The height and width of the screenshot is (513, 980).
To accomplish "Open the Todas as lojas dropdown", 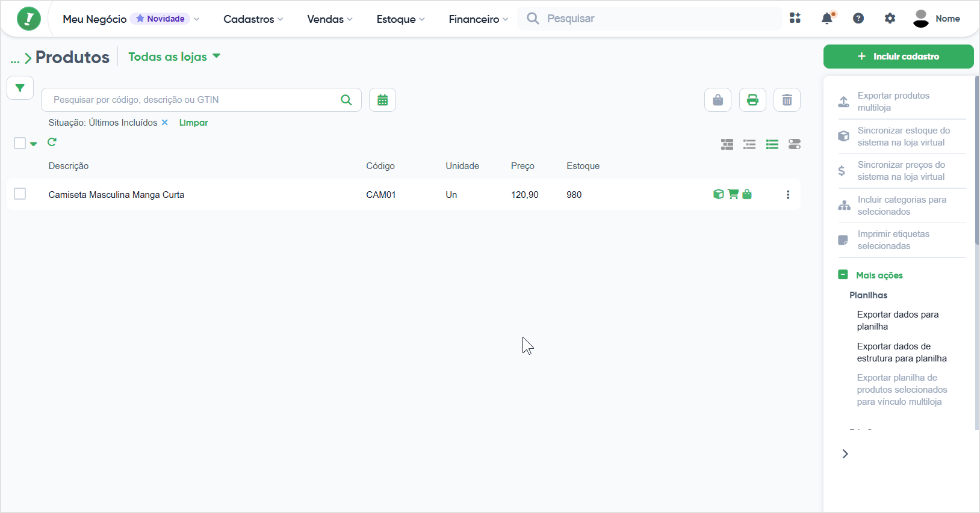I will pyautogui.click(x=174, y=57).
